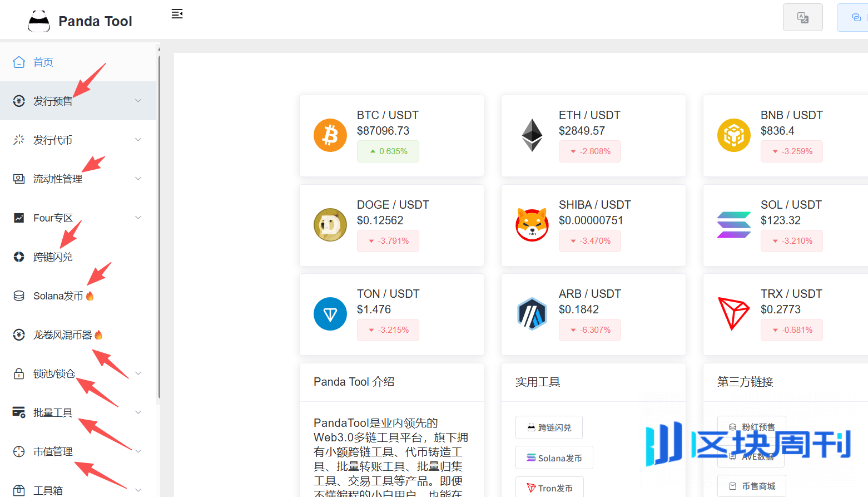Expand the Four专区 submenu chevron
This screenshot has height=497, width=868.
click(138, 218)
